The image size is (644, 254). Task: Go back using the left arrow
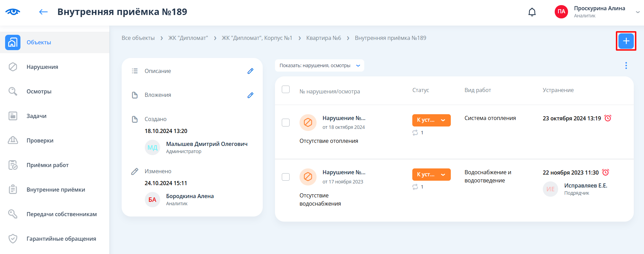(x=43, y=12)
